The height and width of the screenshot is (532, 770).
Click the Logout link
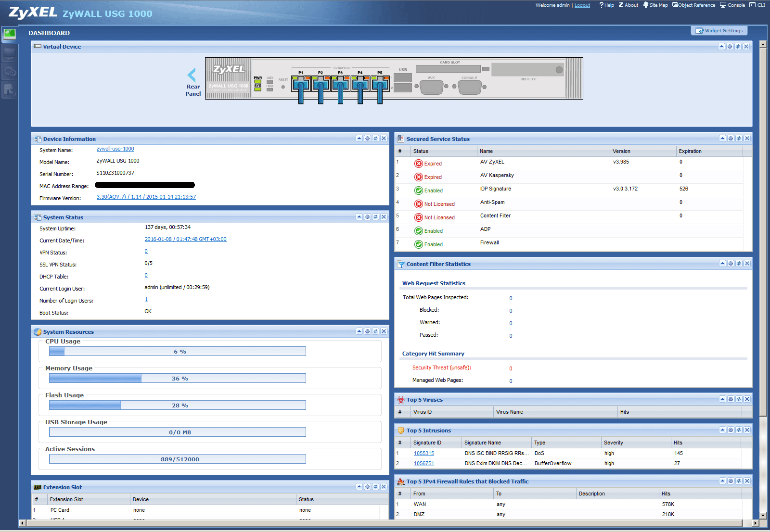click(x=582, y=5)
